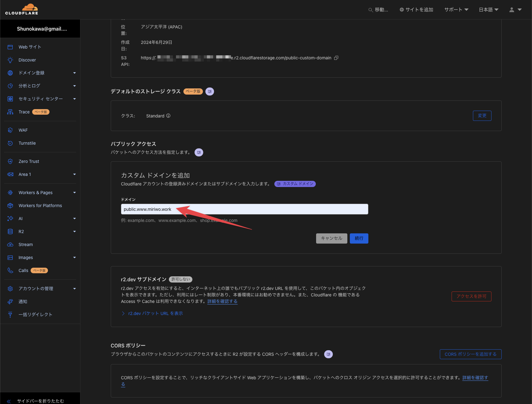This screenshot has width=532, height=404.
Task: Click the 続行 button
Action: tap(359, 238)
